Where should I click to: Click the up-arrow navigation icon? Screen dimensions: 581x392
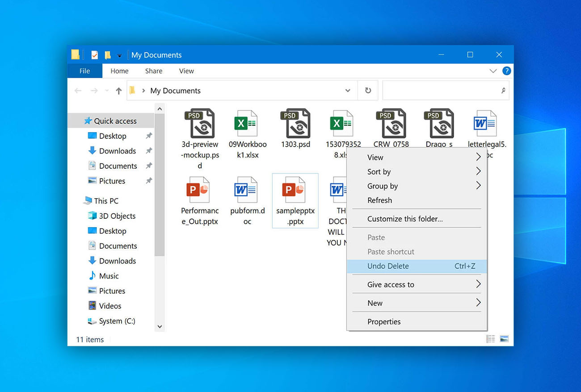pyautogui.click(x=118, y=90)
